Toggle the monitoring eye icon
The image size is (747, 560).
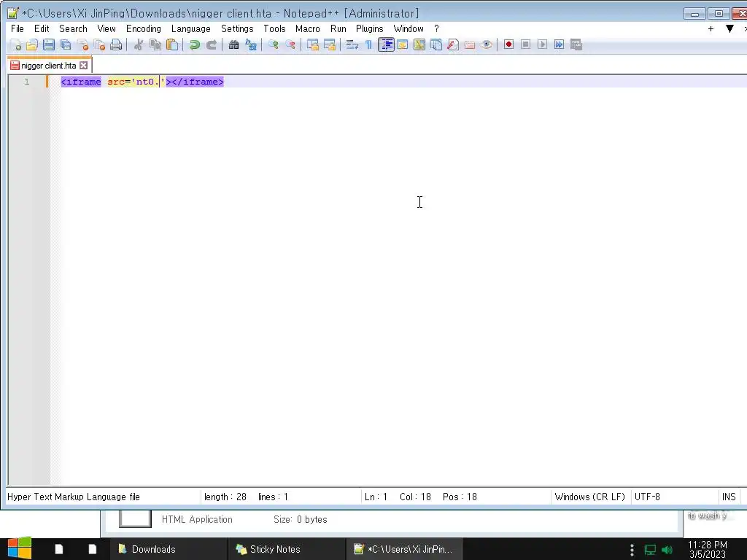[x=487, y=44]
